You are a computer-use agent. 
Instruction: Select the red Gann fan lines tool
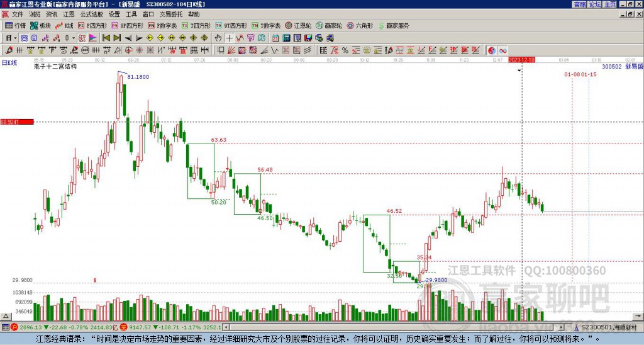tap(231, 50)
